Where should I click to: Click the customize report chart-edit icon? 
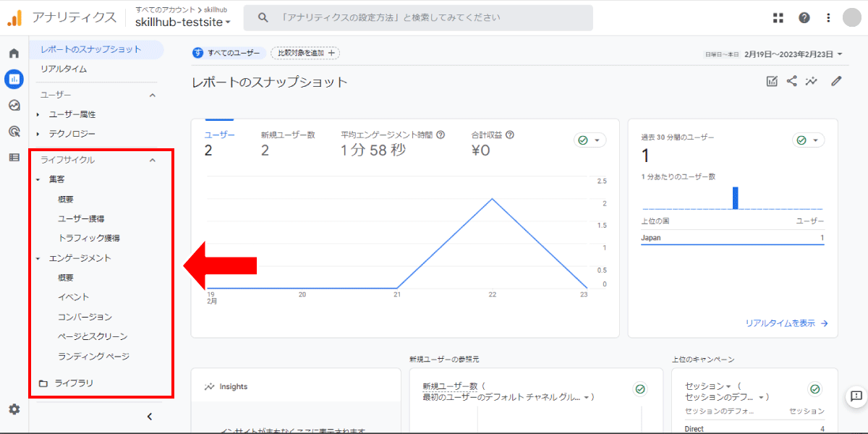coord(772,81)
